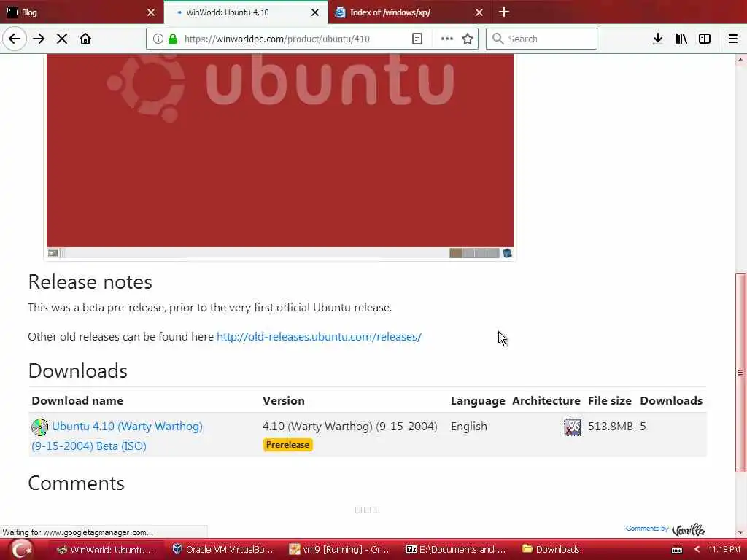Open the Firefox home page
The height and width of the screenshot is (560, 747).
click(x=85, y=39)
